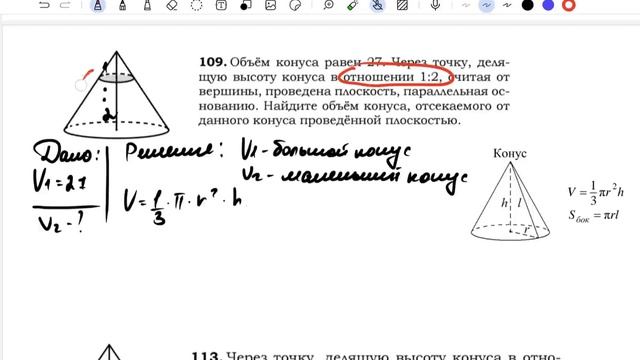Image resolution: width=640 pixels, height=360 pixels.
Task: Click the handwritten "Дано:" heading
Action: 68,152
